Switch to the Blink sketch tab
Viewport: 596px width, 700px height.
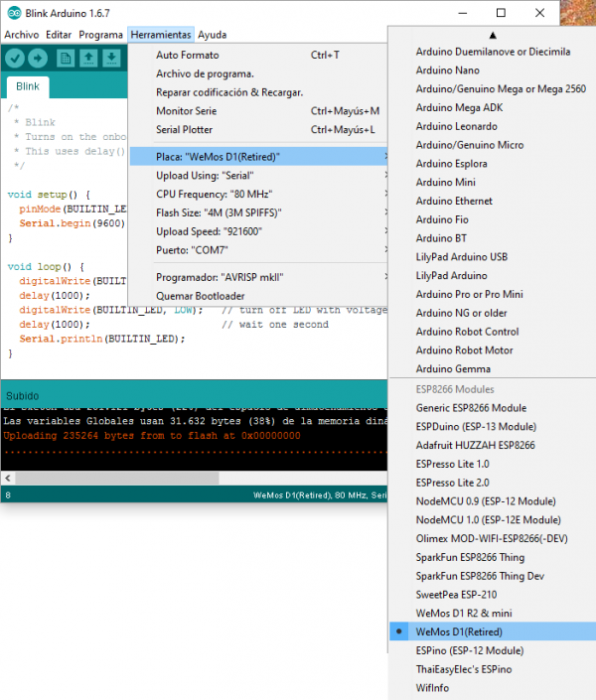tap(28, 86)
